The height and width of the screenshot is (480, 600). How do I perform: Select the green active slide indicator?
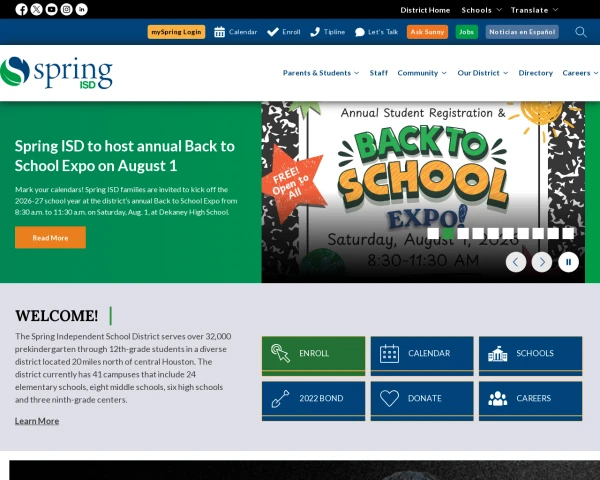(448, 233)
